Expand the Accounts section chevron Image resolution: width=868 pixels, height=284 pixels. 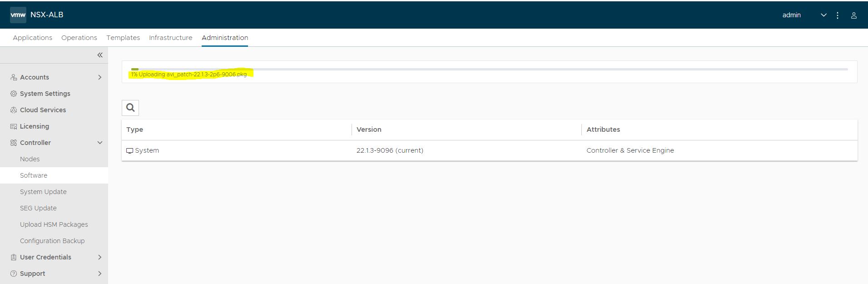[100, 77]
